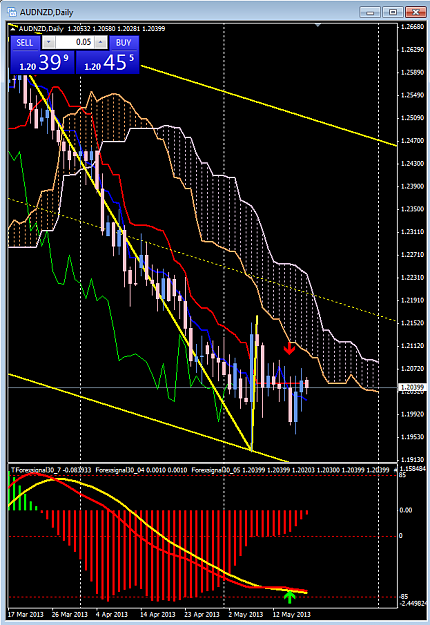Image resolution: width=430 pixels, height=625 pixels.
Task: Toggle one-click trading panel triangle beside AUDNZD label
Action: coord(14,28)
